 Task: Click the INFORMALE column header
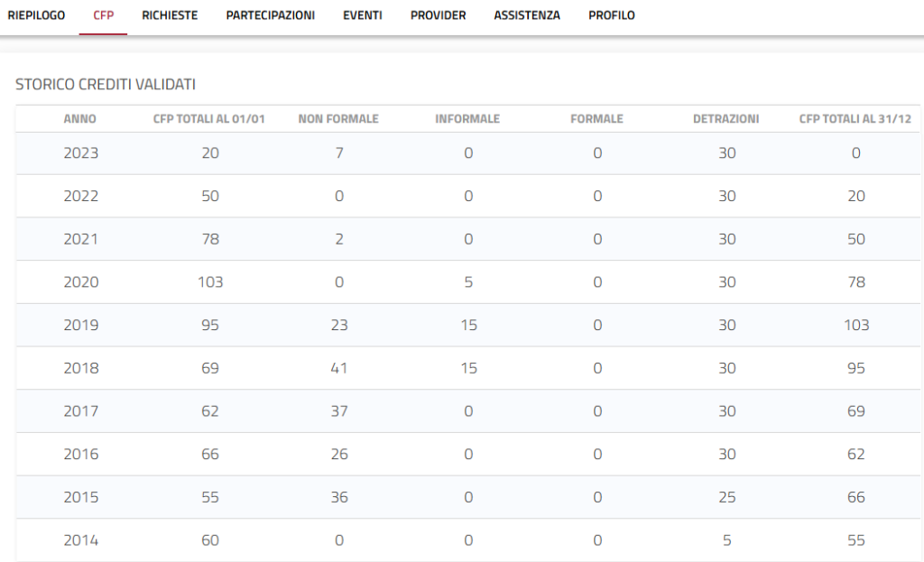click(x=468, y=119)
